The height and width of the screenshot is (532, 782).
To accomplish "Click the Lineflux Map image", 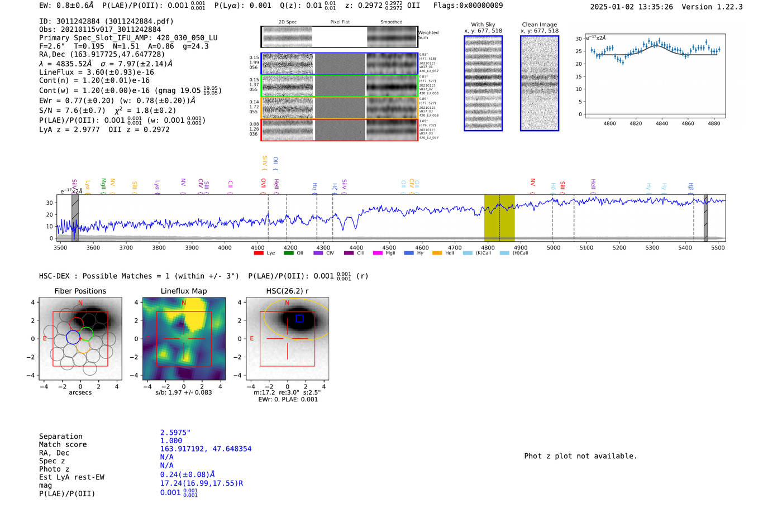I will (184, 339).
